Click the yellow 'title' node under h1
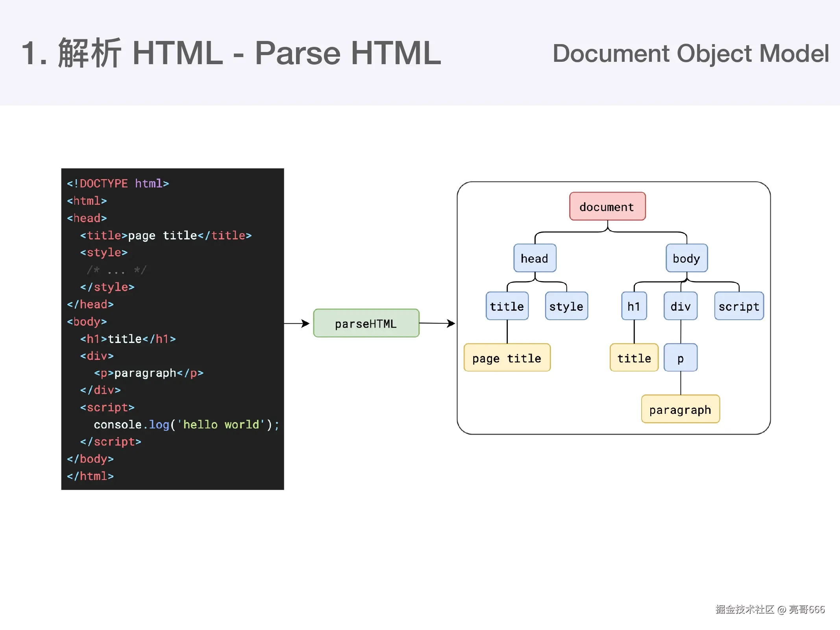Screen dimensions: 840x630 (x=634, y=358)
